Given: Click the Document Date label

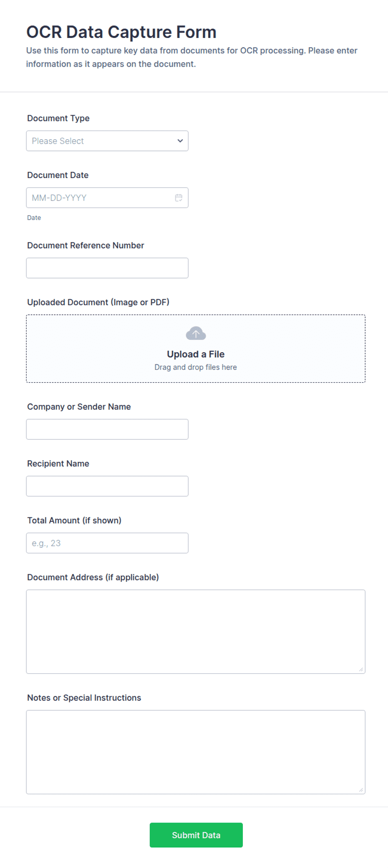Looking at the screenshot, I should 58,175.
